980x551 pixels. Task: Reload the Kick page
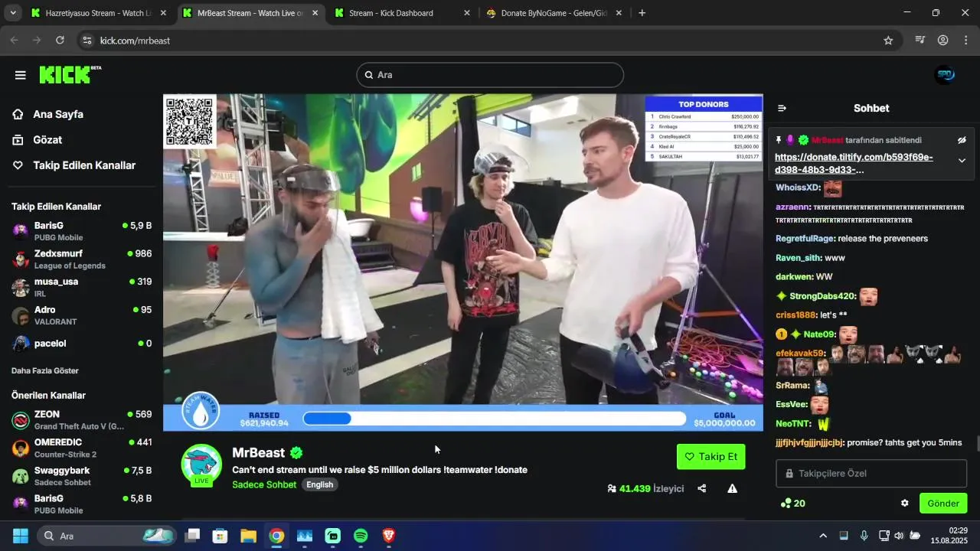coord(60,40)
